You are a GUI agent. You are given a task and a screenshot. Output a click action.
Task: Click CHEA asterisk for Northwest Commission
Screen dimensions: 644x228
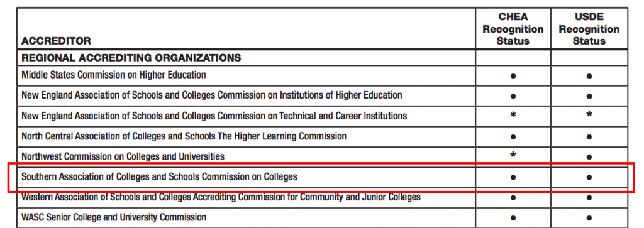(513, 155)
